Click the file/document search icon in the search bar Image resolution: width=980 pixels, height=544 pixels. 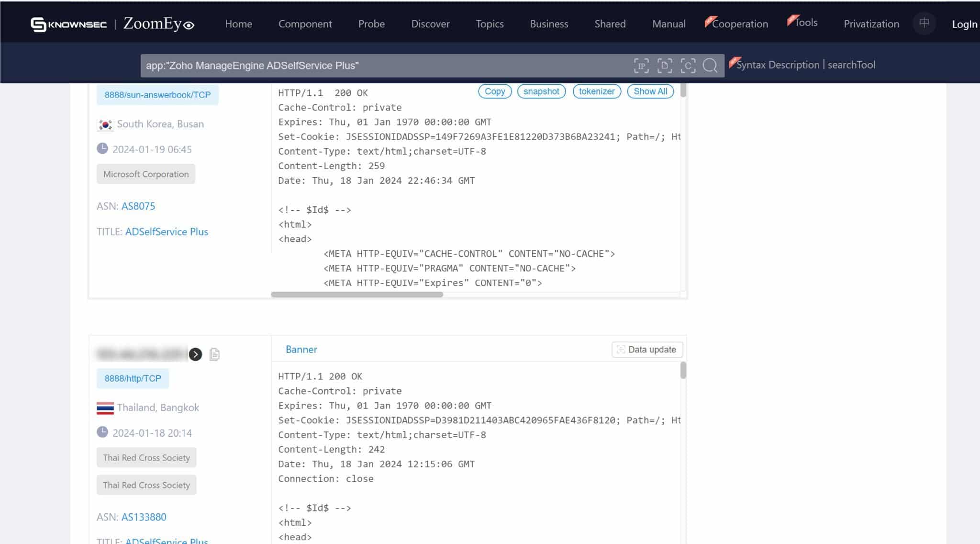[665, 66]
